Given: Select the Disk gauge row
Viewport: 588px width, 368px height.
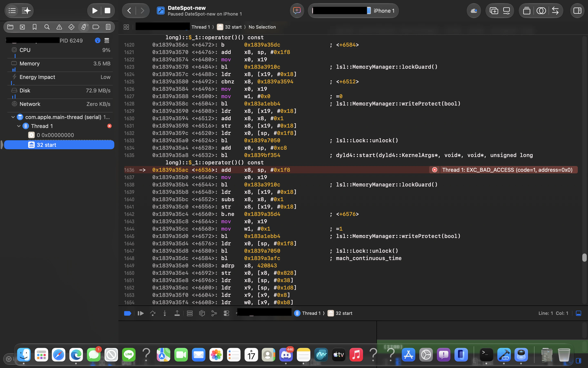Looking at the screenshot, I should (x=60, y=92).
